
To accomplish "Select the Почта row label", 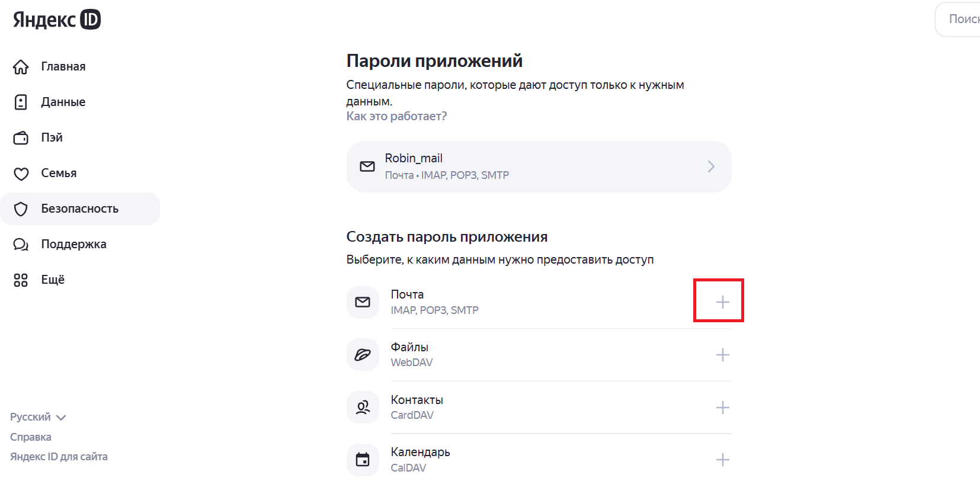I will 407,294.
